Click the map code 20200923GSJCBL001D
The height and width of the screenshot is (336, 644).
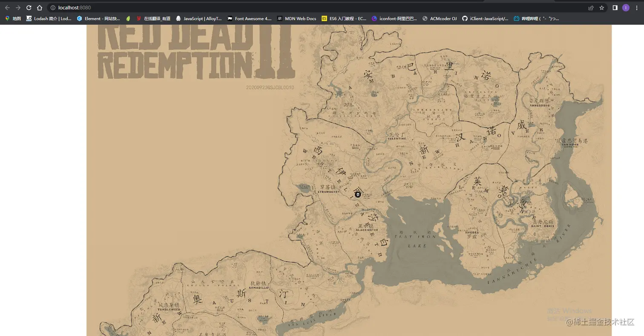click(x=270, y=88)
